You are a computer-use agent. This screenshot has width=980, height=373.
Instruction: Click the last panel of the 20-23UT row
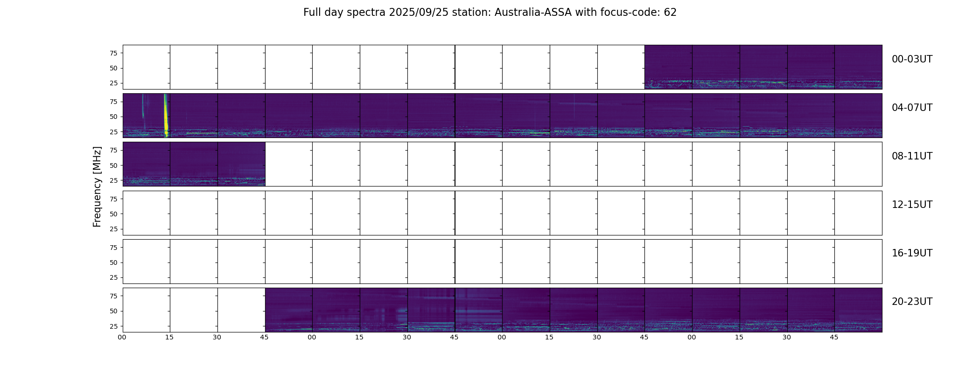pyautogui.click(x=858, y=310)
